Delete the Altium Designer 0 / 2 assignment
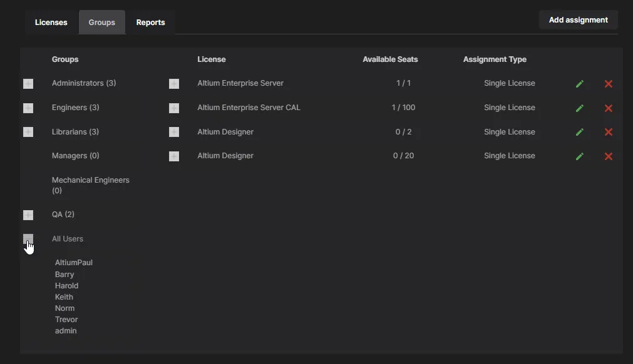The height and width of the screenshot is (364, 633). pyautogui.click(x=609, y=132)
